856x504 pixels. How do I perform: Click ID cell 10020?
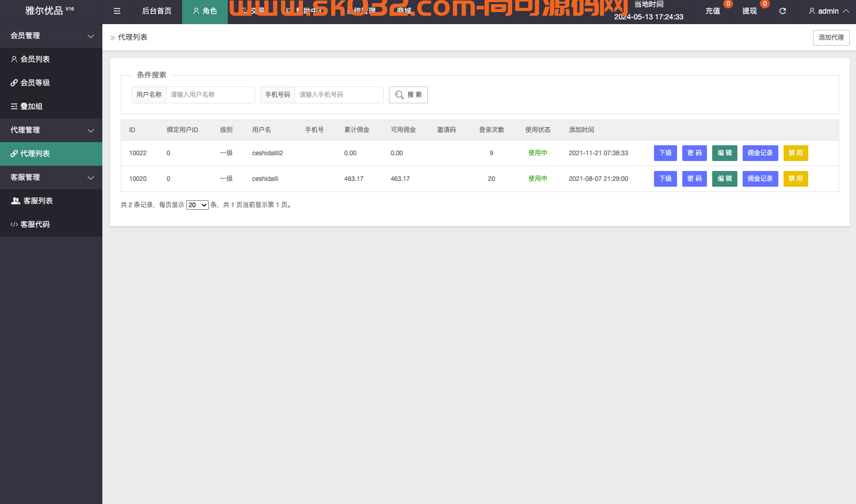[138, 179]
